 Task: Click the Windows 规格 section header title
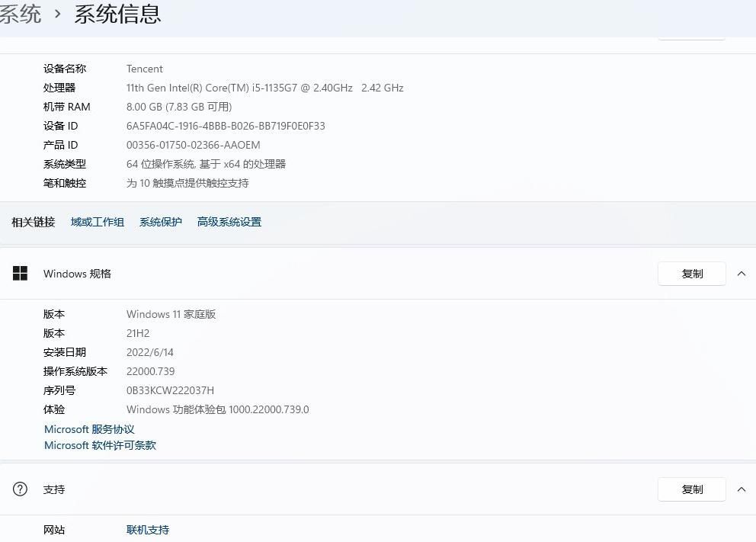[77, 274]
